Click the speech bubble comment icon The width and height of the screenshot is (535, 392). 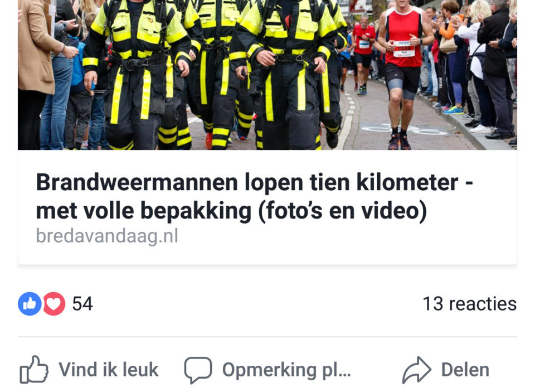[198, 370]
